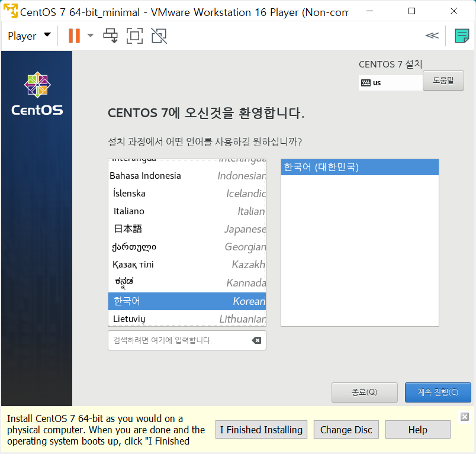Select the Kannada language row

187,282
